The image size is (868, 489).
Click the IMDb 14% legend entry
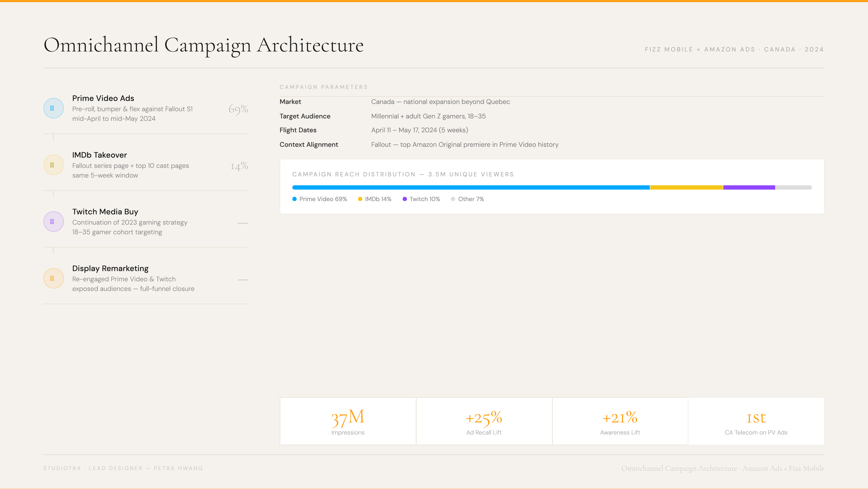coord(375,199)
